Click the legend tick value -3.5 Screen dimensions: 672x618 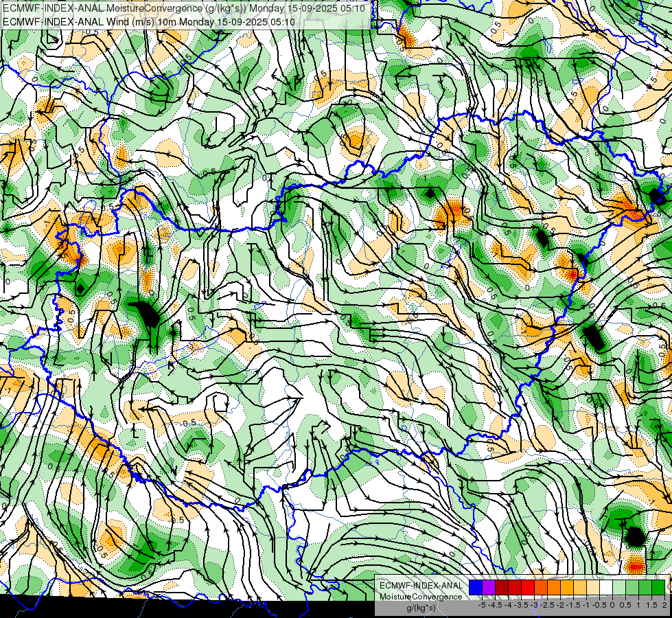coord(521,605)
